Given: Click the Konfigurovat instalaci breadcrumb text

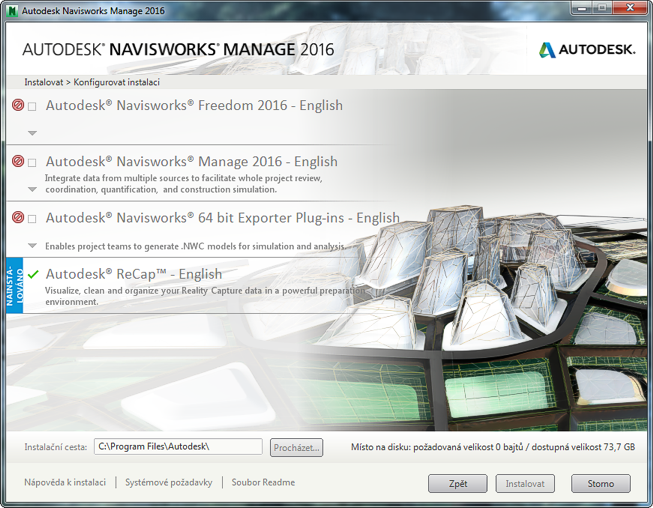Looking at the screenshot, I should pos(117,82).
